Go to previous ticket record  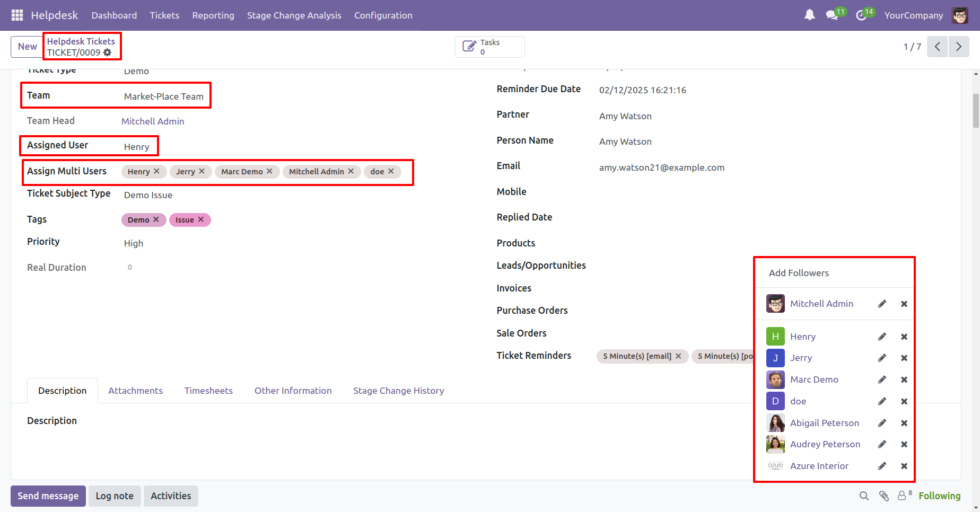[x=937, y=47]
